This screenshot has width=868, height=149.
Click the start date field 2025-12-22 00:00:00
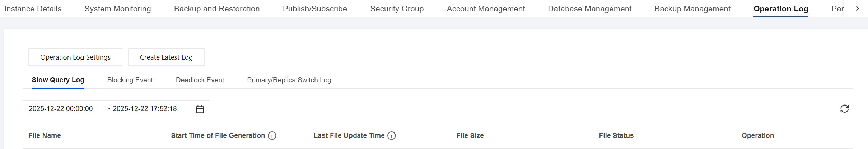click(61, 109)
